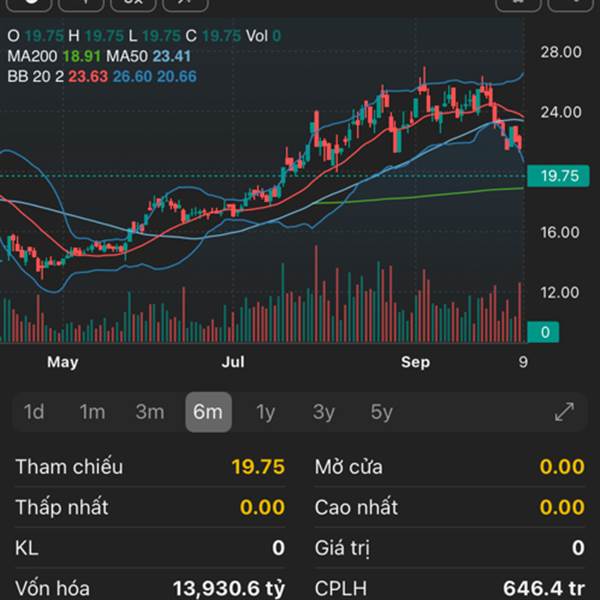Tap the Mở cửa value 0.00
The height and width of the screenshot is (600, 600).
click(x=562, y=466)
